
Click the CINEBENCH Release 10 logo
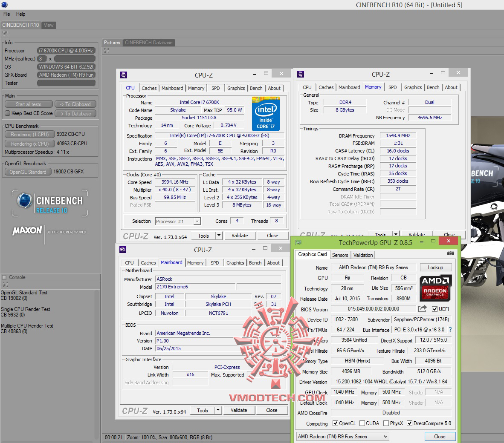click(50, 203)
